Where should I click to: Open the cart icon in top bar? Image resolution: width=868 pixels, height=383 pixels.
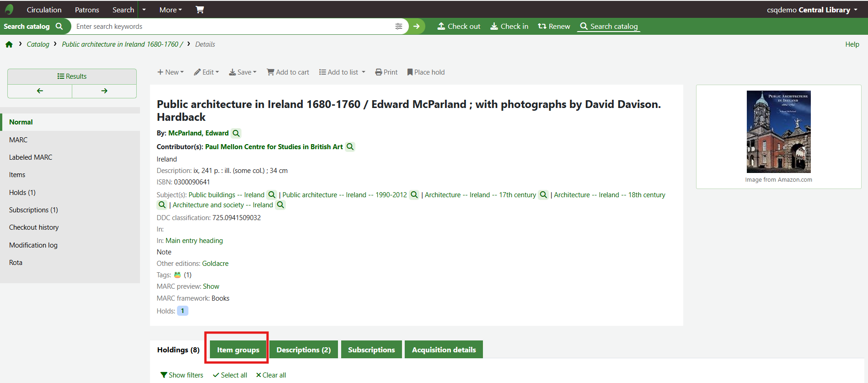tap(200, 10)
